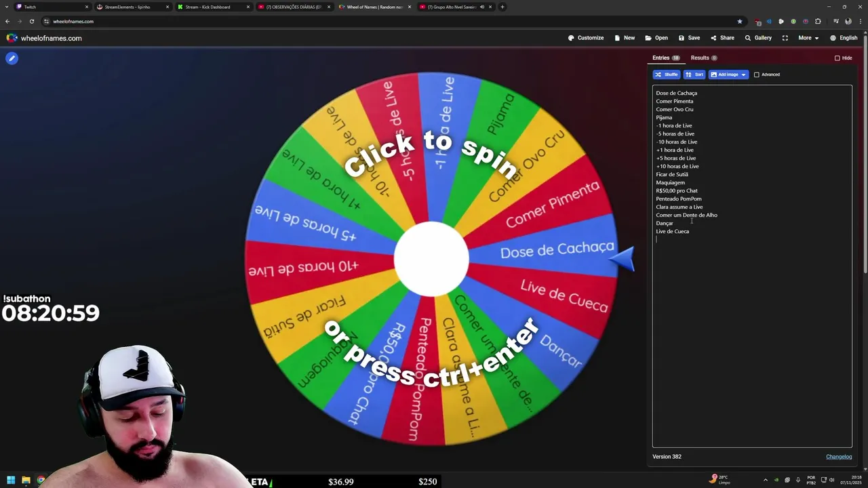
Task: Click the wheelofnames.com logo
Action: click(x=44, y=38)
